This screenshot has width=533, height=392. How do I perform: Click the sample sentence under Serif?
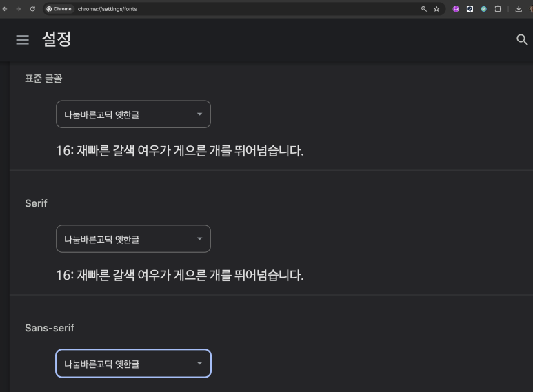(180, 275)
